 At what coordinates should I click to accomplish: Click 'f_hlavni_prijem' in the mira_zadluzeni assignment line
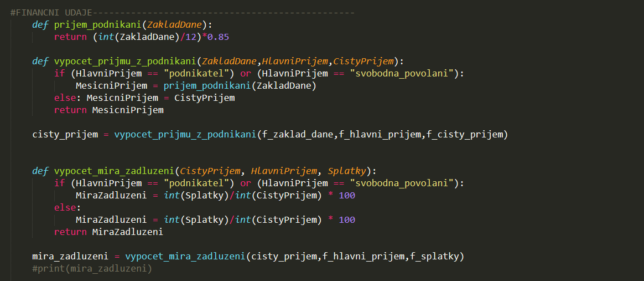click(x=363, y=256)
